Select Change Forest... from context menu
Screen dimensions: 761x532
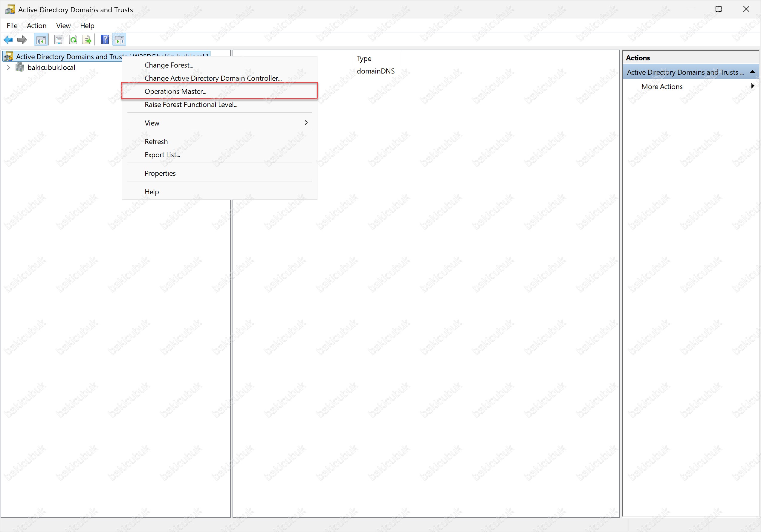(219, 65)
